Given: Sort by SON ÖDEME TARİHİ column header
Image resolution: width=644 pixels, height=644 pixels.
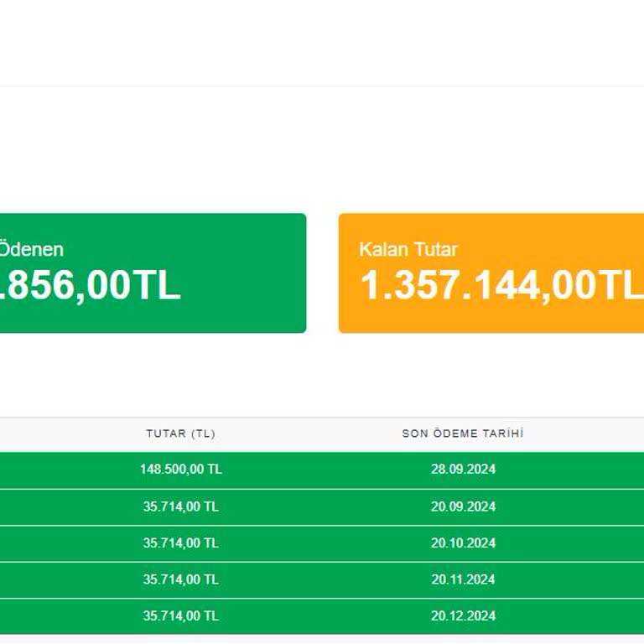Looking at the screenshot, I should tap(463, 434).
